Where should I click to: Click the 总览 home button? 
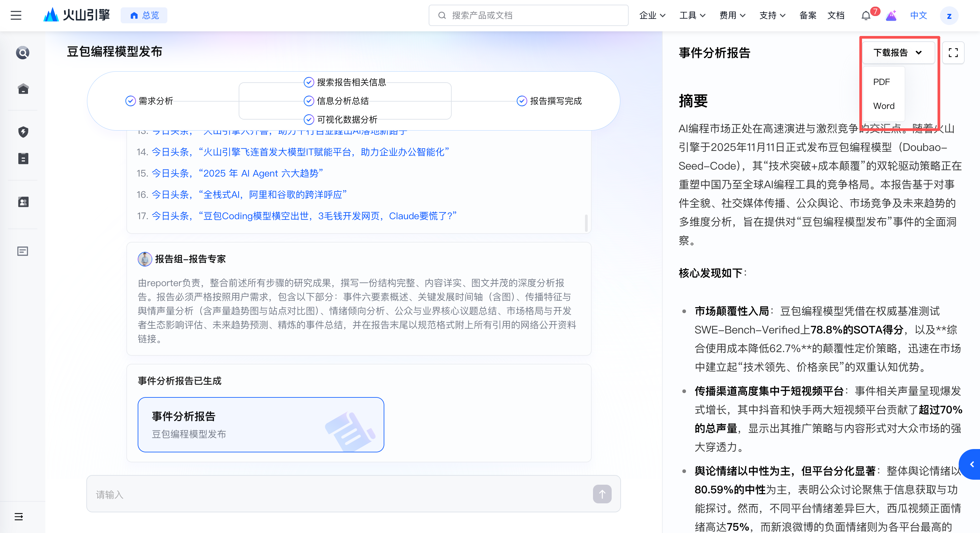click(x=144, y=16)
